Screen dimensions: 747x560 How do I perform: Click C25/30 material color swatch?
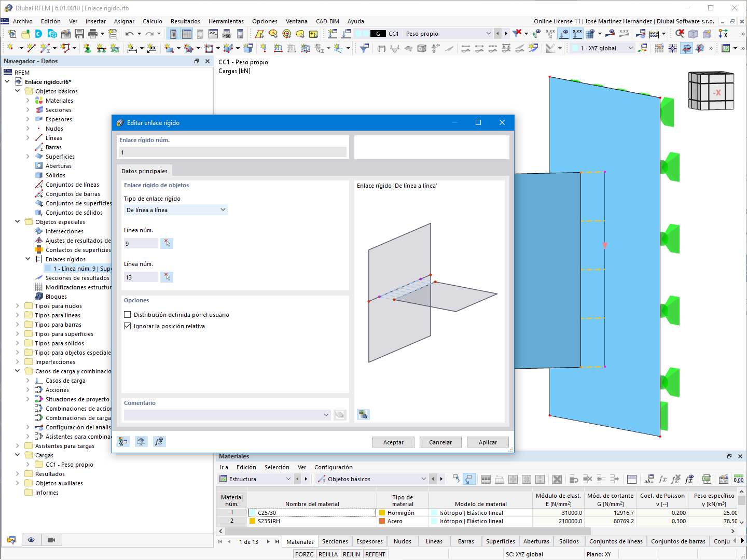[x=253, y=513]
